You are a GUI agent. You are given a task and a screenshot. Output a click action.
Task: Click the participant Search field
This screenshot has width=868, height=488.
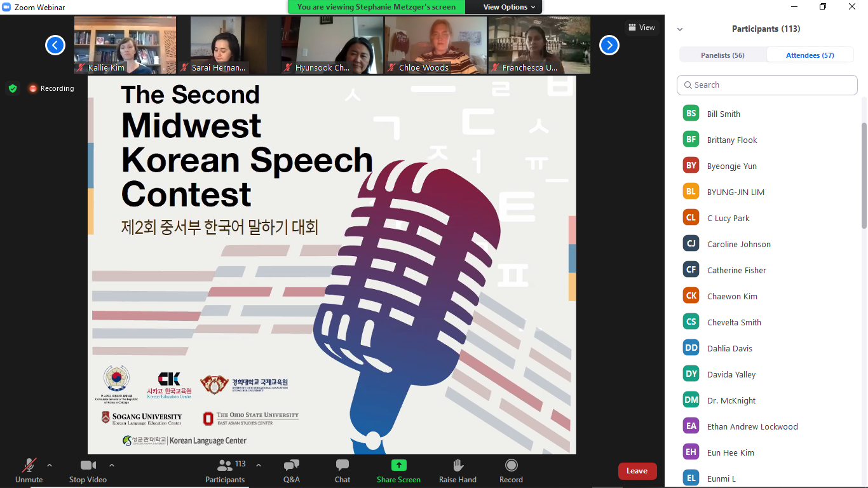766,85
